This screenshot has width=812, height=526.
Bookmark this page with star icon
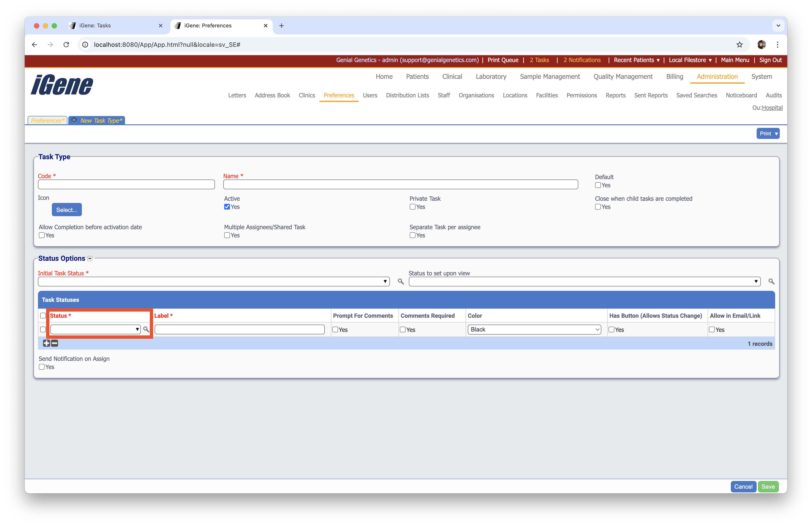(739, 45)
